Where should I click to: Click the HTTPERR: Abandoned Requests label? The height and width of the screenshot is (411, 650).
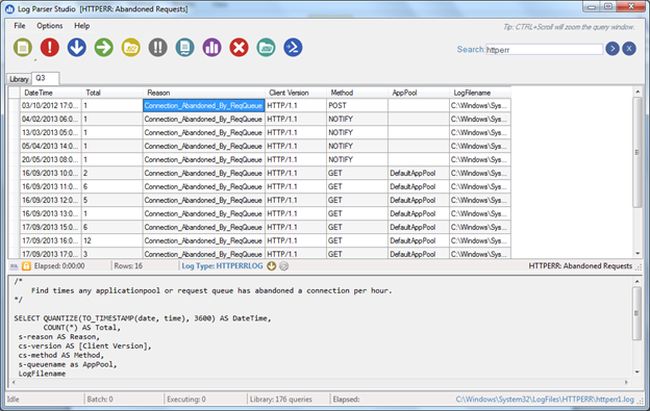(x=580, y=266)
